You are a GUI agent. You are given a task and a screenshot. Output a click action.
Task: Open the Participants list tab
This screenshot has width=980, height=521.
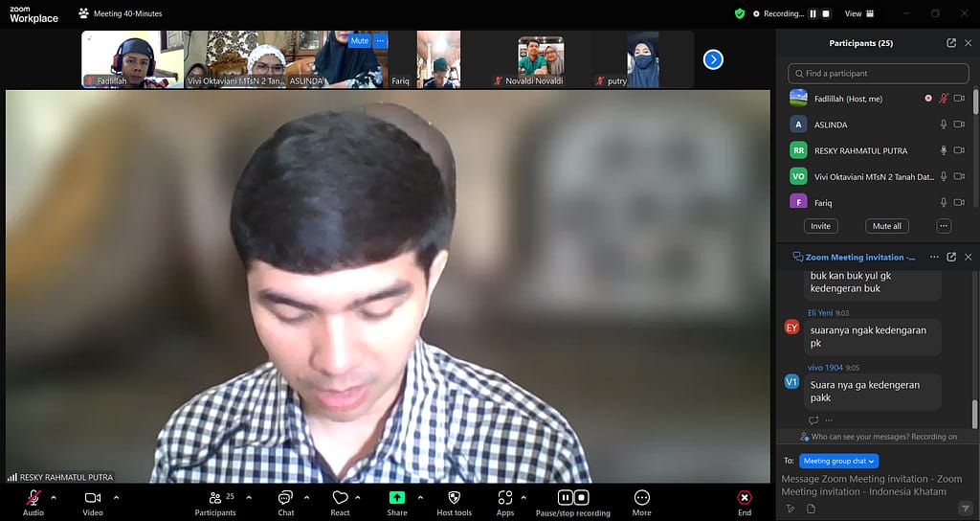point(216,498)
